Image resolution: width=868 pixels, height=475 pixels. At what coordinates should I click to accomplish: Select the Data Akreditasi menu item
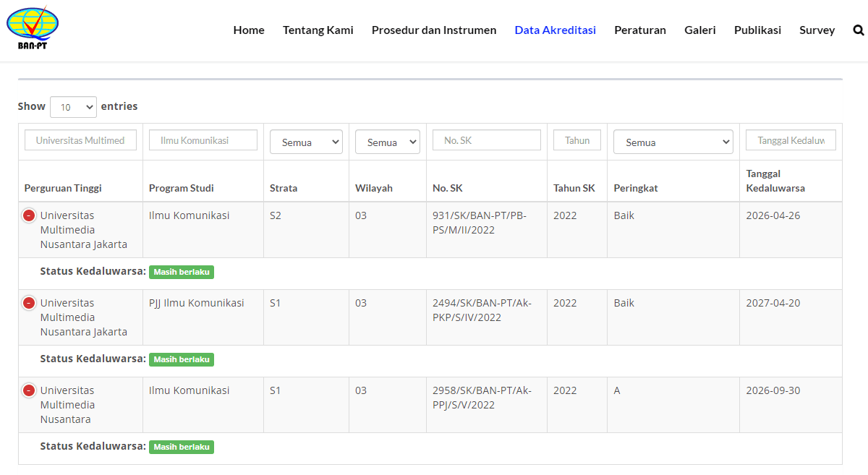(x=556, y=30)
